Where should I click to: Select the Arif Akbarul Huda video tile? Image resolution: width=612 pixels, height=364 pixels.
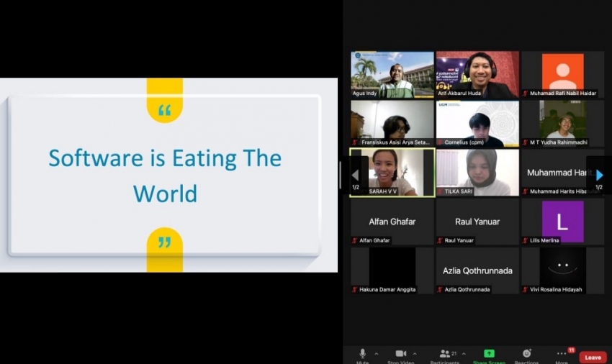(477, 73)
